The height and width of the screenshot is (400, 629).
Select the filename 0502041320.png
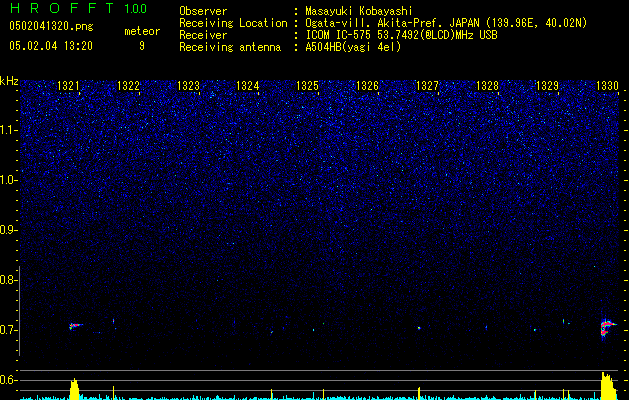coord(51,27)
